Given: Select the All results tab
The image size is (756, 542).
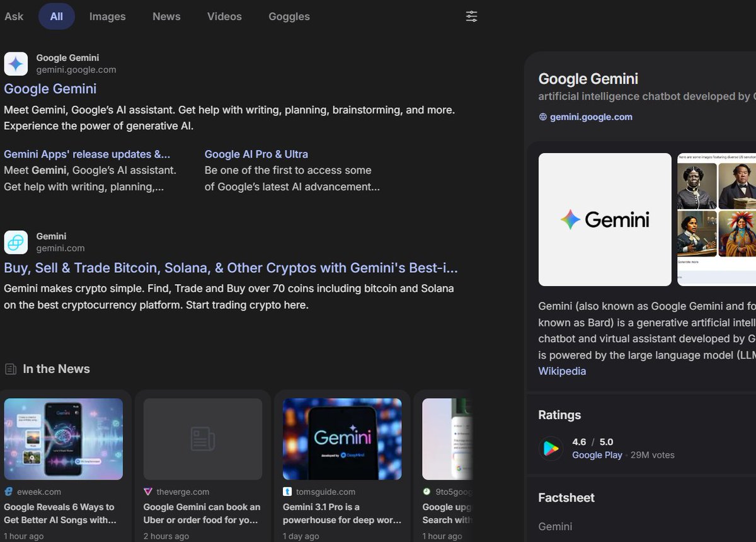Looking at the screenshot, I should click(57, 16).
